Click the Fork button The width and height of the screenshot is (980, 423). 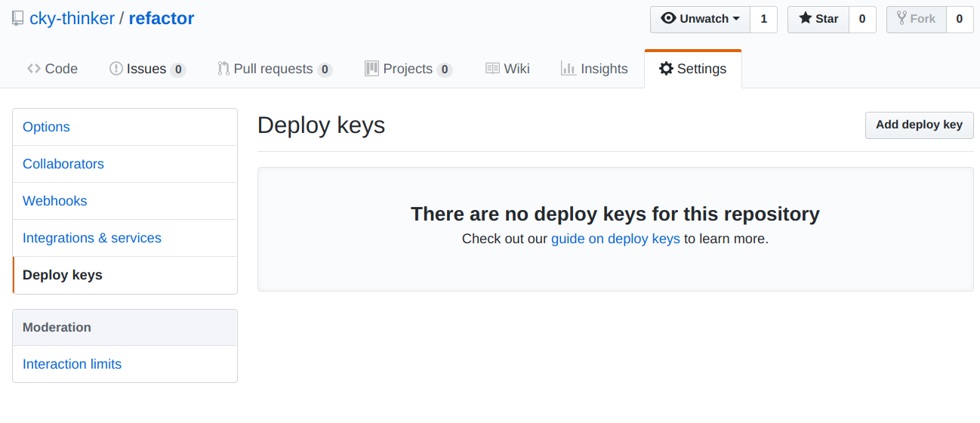click(x=916, y=19)
